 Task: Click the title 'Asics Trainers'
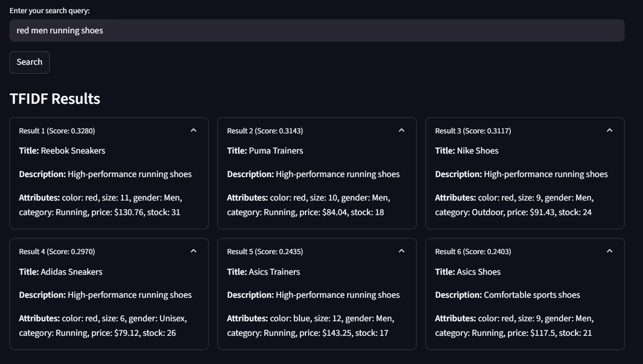coord(274,272)
